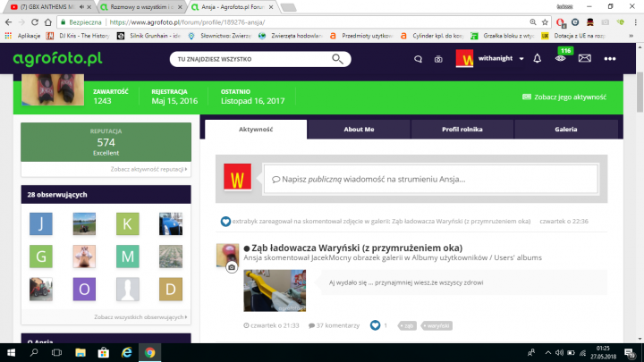The width and height of the screenshot is (644, 362).
Task: Select the Galeria tab
Action: [x=565, y=129]
